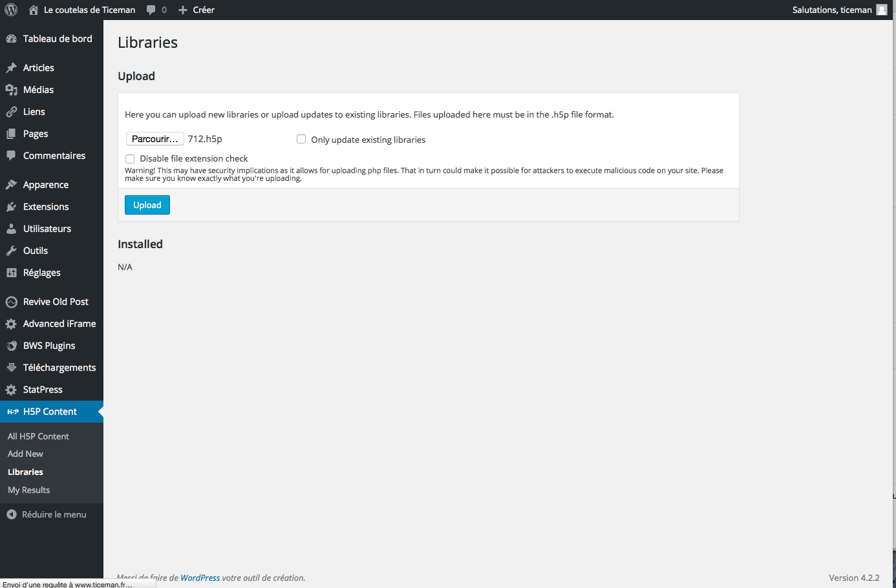Click the blue Upload button
Viewport: 896px width, 588px height.
coord(147,205)
